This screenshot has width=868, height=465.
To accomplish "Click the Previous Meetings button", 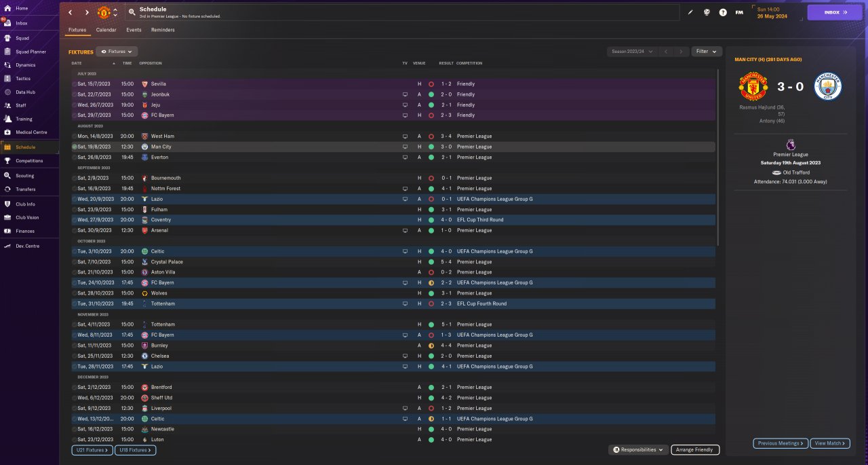I will pos(781,443).
